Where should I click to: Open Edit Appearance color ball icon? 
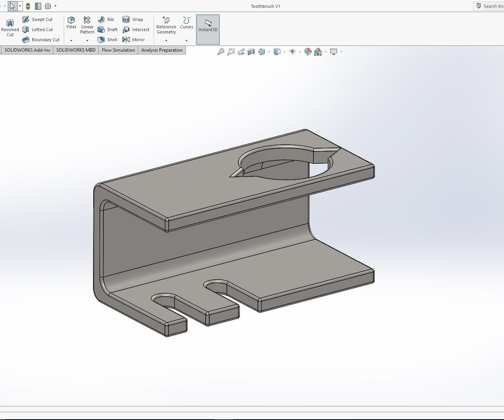click(308, 52)
